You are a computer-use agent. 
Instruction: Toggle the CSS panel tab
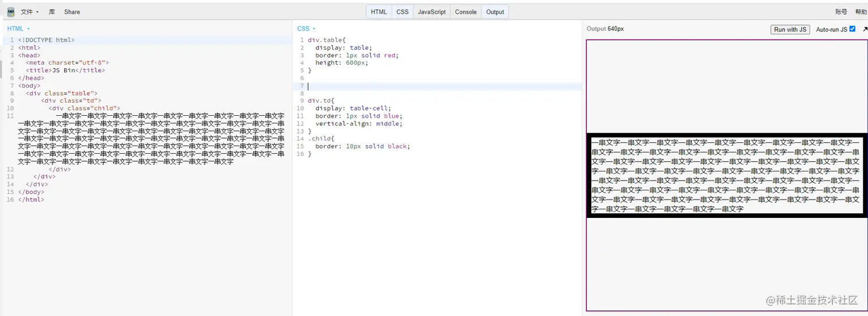(402, 12)
